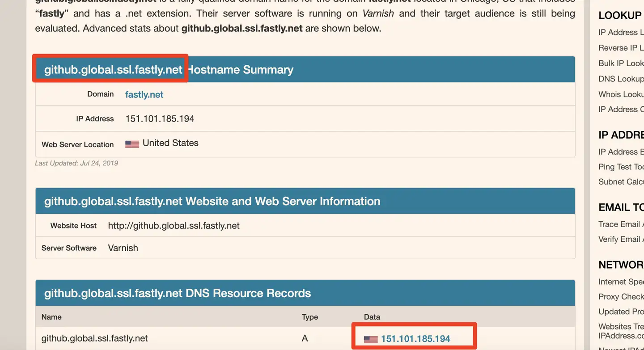Click the US flag beside United States

132,144
